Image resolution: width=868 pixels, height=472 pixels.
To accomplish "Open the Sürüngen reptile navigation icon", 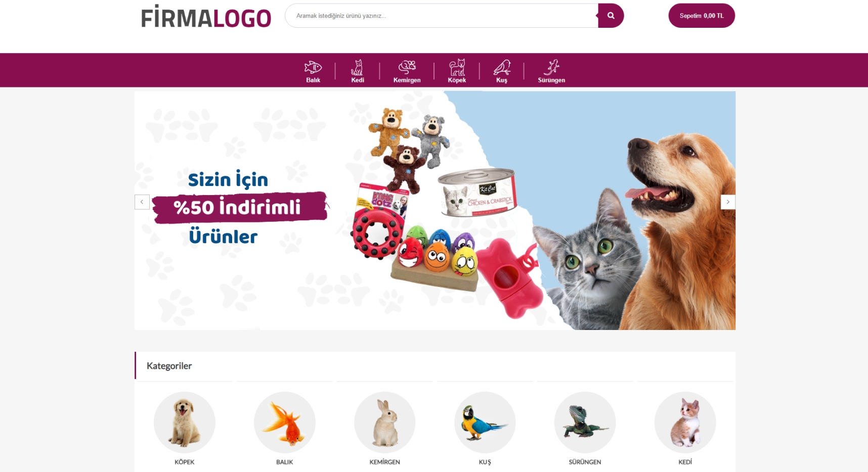I will (551, 67).
